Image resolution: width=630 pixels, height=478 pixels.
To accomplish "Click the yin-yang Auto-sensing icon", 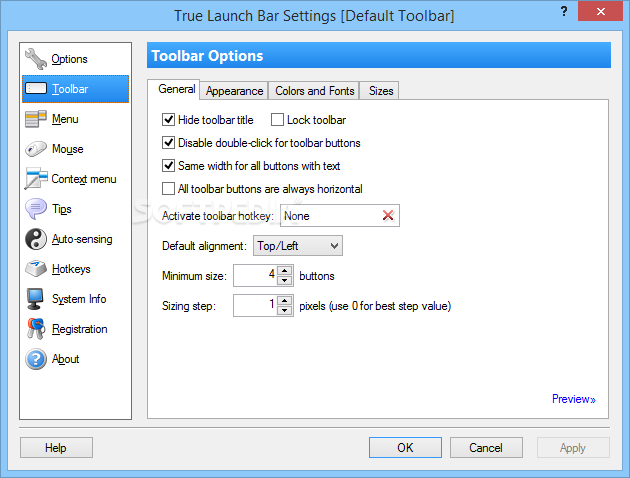I will (x=36, y=239).
